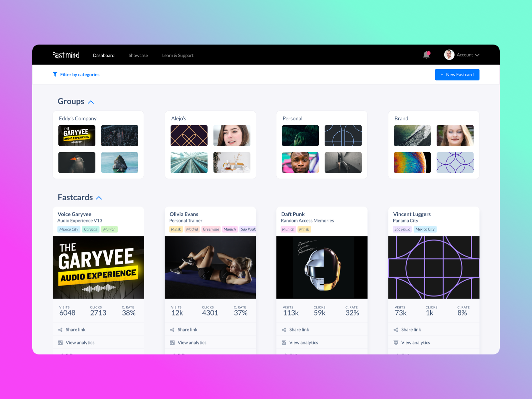Click analytics icon on Olivia Evans card

click(x=172, y=342)
